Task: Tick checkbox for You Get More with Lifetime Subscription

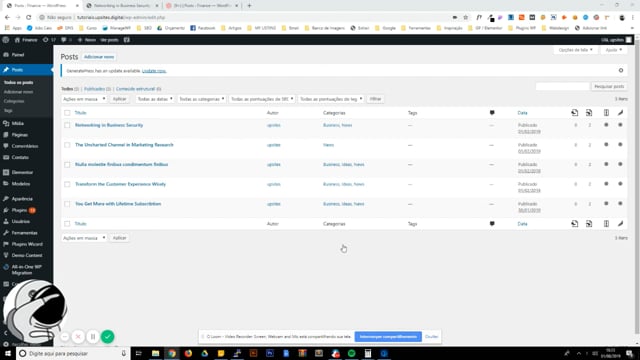Action: (67, 204)
